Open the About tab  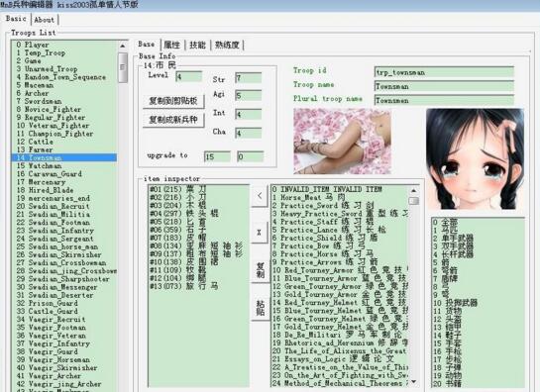[45, 20]
